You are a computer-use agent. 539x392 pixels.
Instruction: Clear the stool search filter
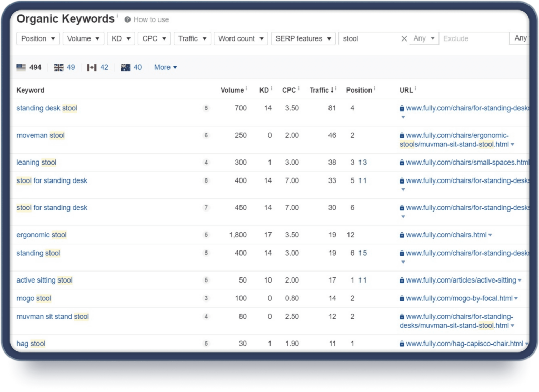(404, 38)
